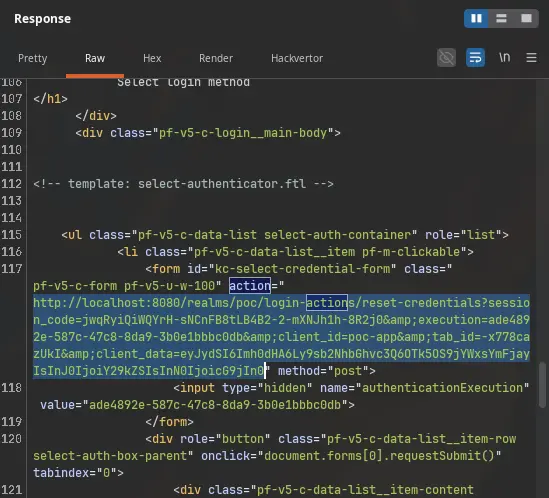Open the Hex tab
This screenshot has width=549, height=498.
click(x=152, y=58)
